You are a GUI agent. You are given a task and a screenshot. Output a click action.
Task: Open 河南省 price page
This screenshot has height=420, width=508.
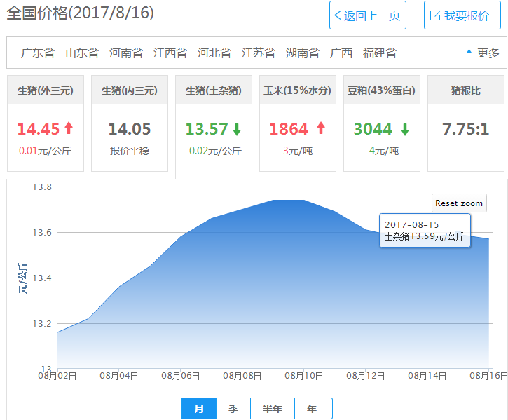[125, 53]
